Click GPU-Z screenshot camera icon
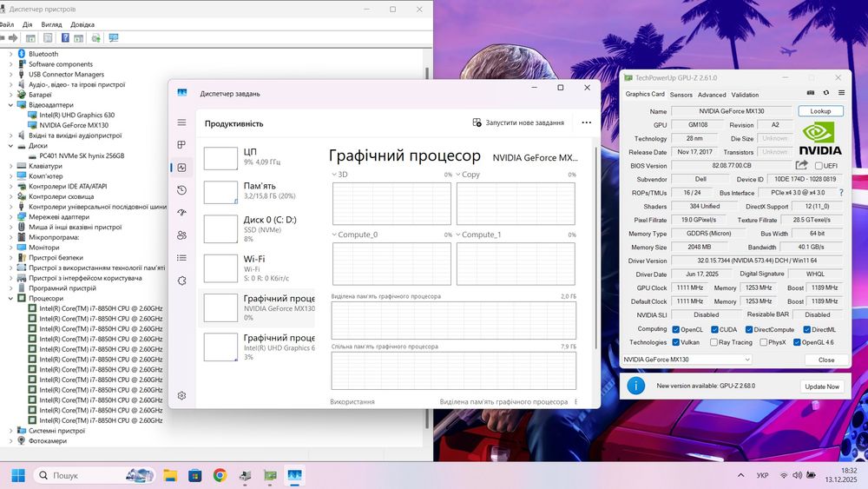 [811, 93]
